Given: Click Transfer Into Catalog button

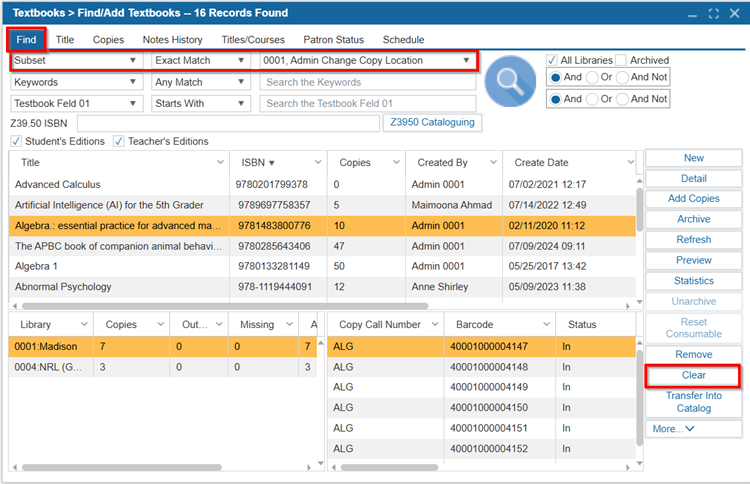Looking at the screenshot, I should [693, 402].
